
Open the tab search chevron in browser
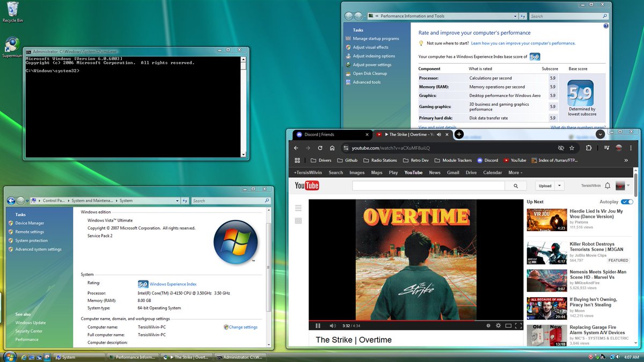tap(601, 134)
